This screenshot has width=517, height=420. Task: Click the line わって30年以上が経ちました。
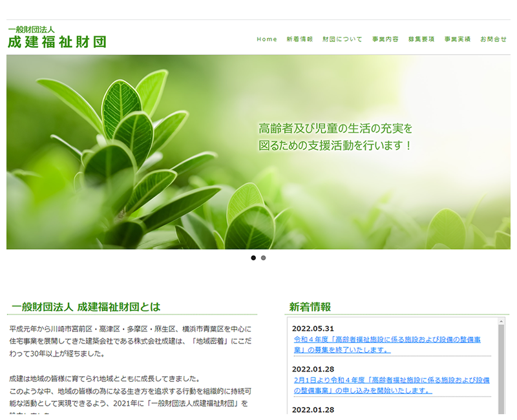pyautogui.click(x=57, y=353)
